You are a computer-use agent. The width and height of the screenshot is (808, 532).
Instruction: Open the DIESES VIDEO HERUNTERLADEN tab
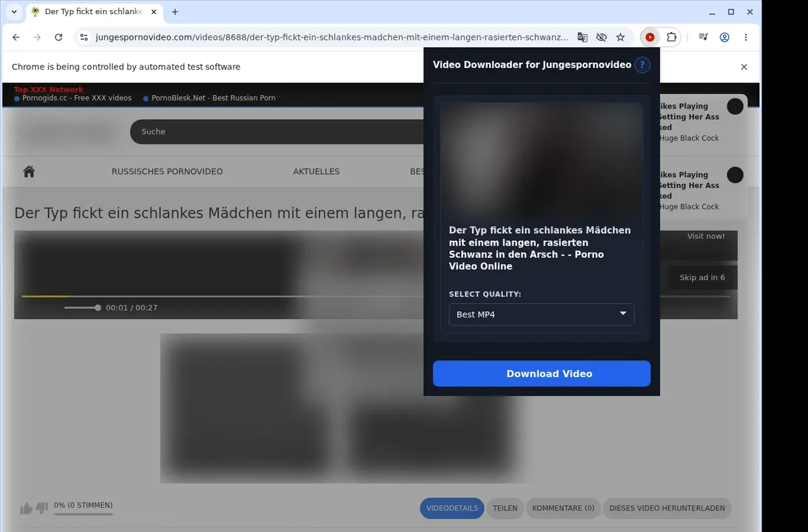pos(667,508)
